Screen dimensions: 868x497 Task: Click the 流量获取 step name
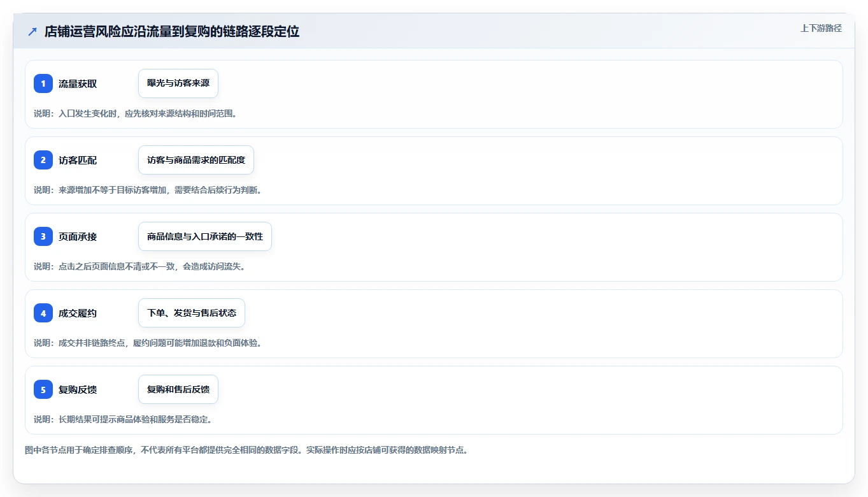pos(78,83)
